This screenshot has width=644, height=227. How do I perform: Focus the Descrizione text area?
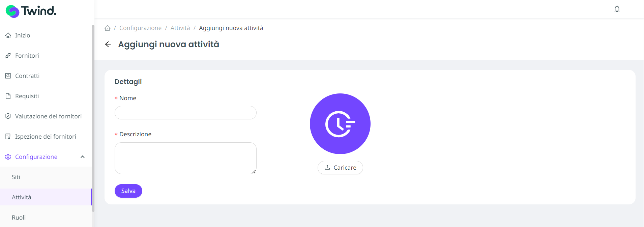pos(185,158)
